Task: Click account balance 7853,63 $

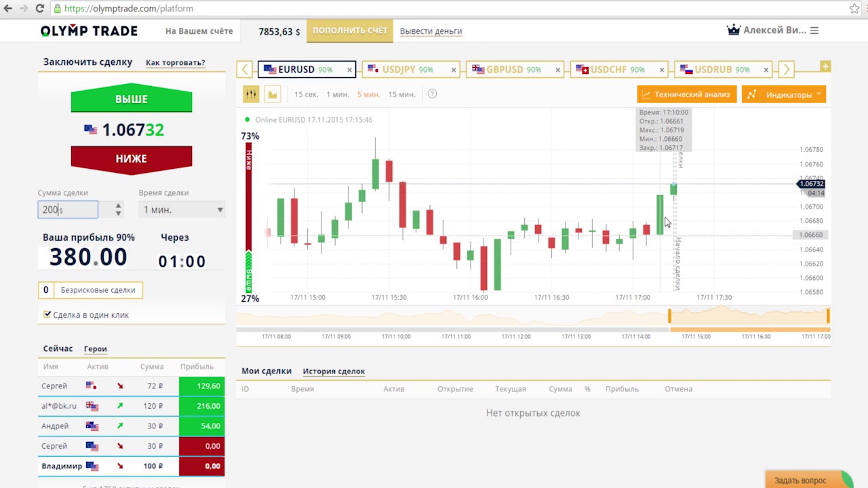Action: (279, 31)
